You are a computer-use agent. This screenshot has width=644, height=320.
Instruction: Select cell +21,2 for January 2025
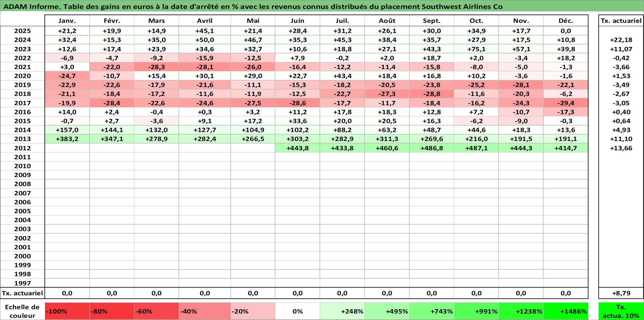[67, 31]
